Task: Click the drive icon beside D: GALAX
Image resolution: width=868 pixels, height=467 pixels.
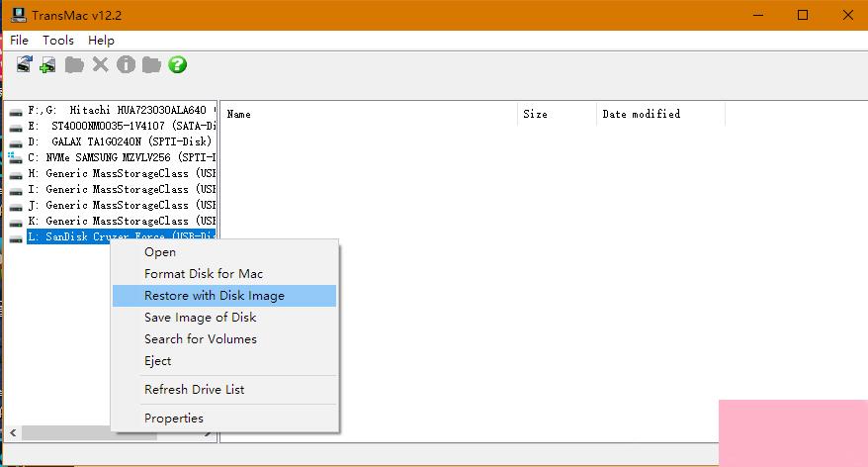Action: pyautogui.click(x=16, y=142)
